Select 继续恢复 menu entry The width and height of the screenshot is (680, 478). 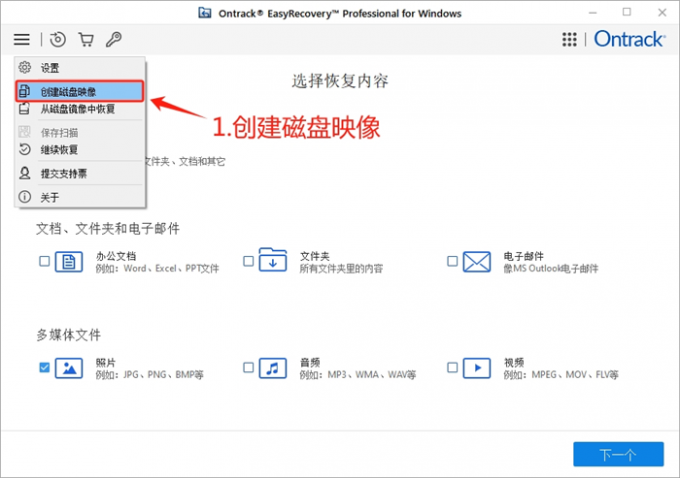pyautogui.click(x=79, y=150)
